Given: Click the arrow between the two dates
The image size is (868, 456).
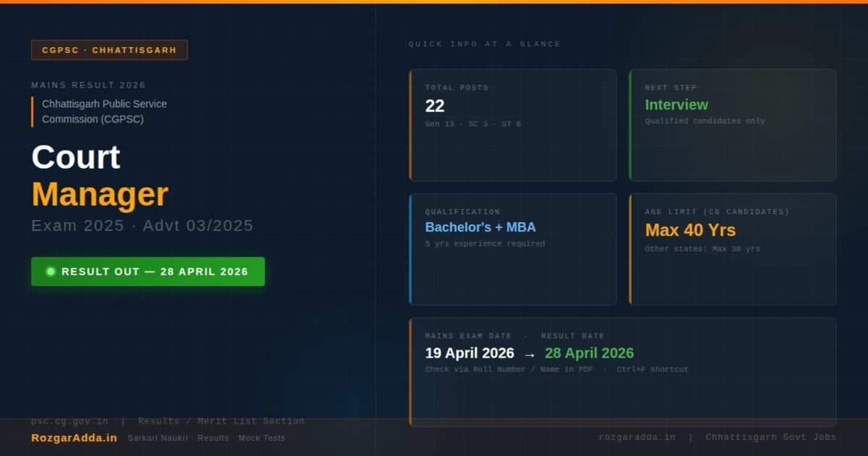Looking at the screenshot, I should [x=529, y=355].
